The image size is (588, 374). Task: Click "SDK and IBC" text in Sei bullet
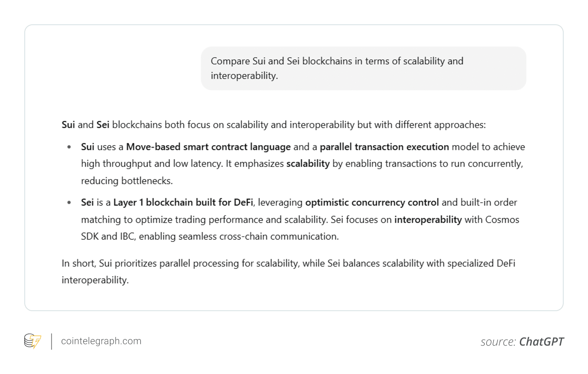107,236
